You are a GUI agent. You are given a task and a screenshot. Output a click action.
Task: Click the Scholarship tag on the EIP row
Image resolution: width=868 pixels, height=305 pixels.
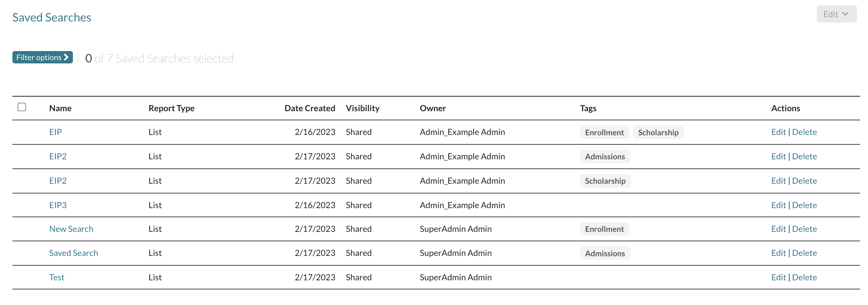coord(658,132)
